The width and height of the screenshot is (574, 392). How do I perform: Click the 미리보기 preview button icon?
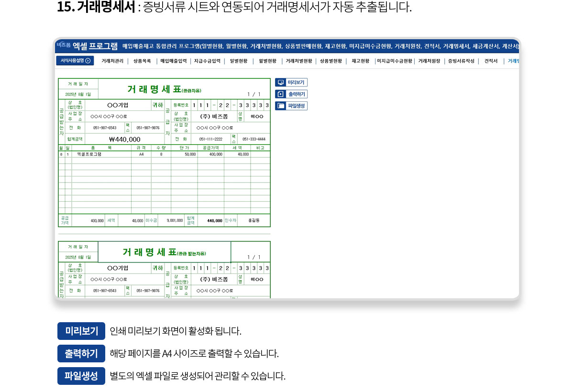[x=281, y=83]
